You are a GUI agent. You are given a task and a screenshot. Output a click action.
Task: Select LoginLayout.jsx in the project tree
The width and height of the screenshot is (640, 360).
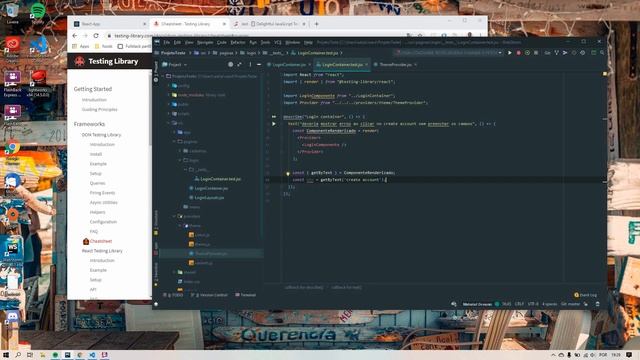(x=209, y=198)
